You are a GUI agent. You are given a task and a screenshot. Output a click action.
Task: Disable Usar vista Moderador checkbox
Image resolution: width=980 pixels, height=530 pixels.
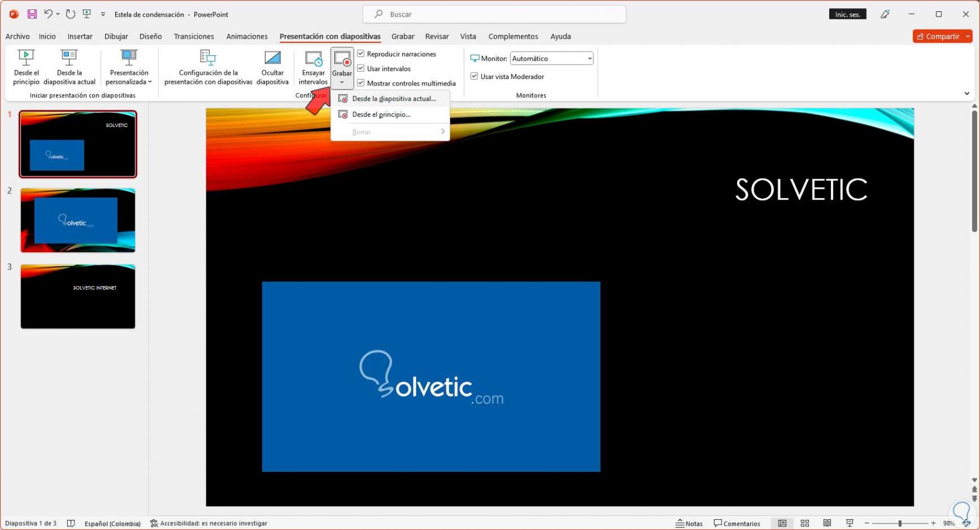click(x=474, y=77)
